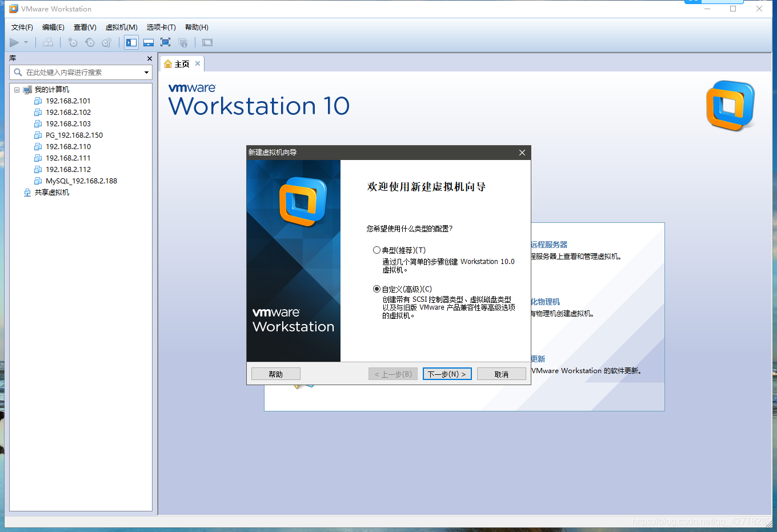The width and height of the screenshot is (777, 532).
Task: Close the 新建虚拟机向导 dialog
Action: (522, 153)
